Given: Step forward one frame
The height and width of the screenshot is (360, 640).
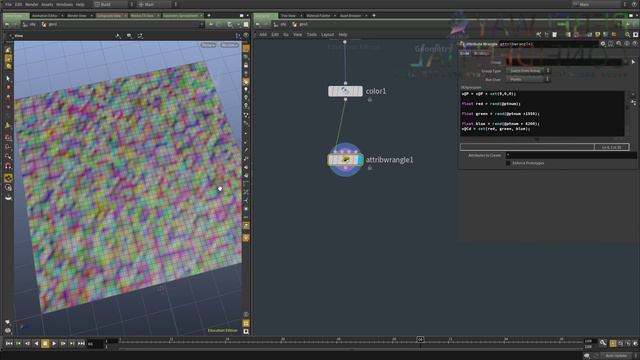Looking at the screenshot, I should coord(63,344).
